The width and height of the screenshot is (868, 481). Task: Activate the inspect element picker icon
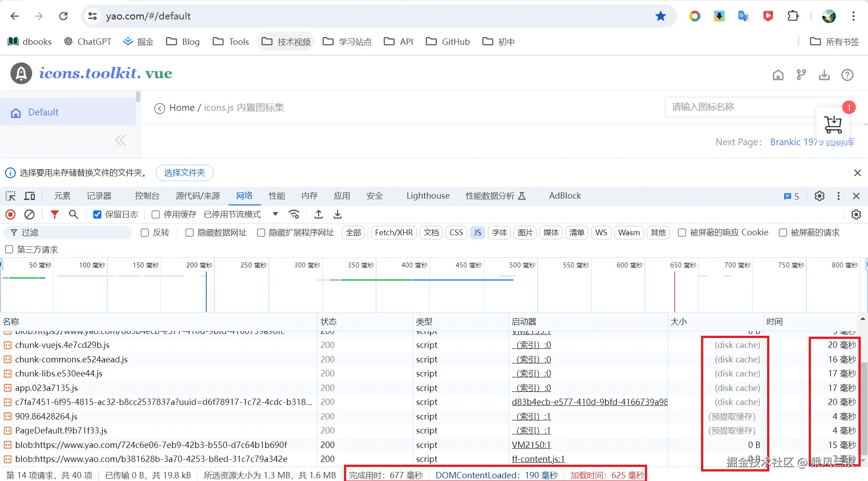tap(10, 196)
